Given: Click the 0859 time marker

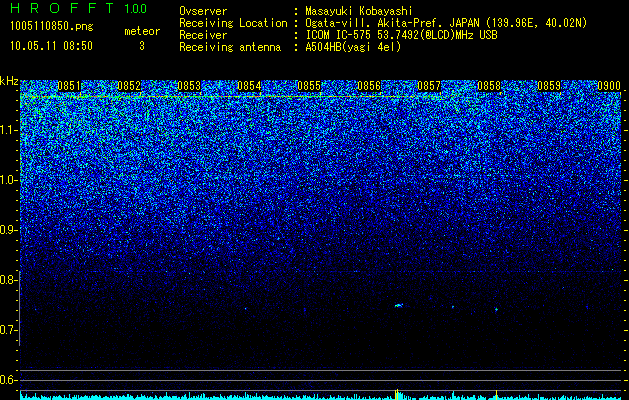Looking at the screenshot, I should click(x=549, y=86).
